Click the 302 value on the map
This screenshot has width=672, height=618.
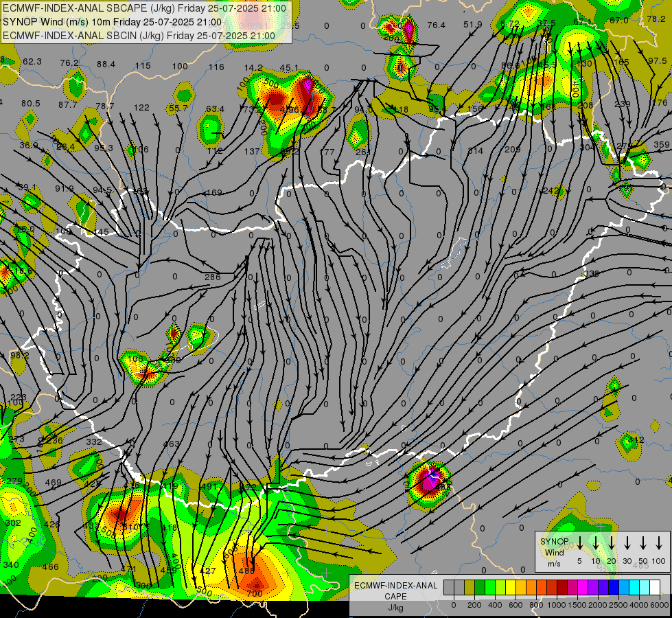coord(13,523)
